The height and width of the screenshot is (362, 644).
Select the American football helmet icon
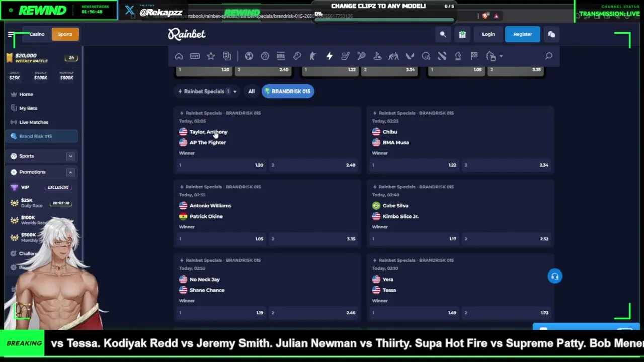(426, 56)
